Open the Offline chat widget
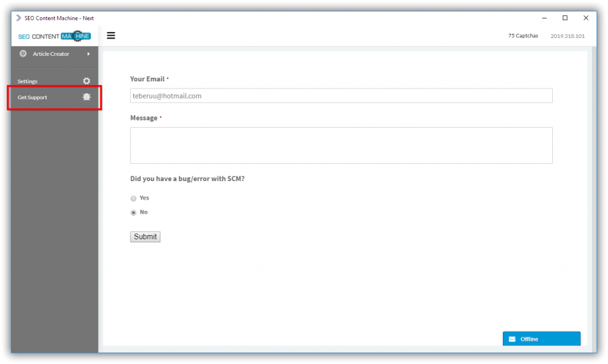This screenshot has width=608, height=364. click(x=541, y=339)
